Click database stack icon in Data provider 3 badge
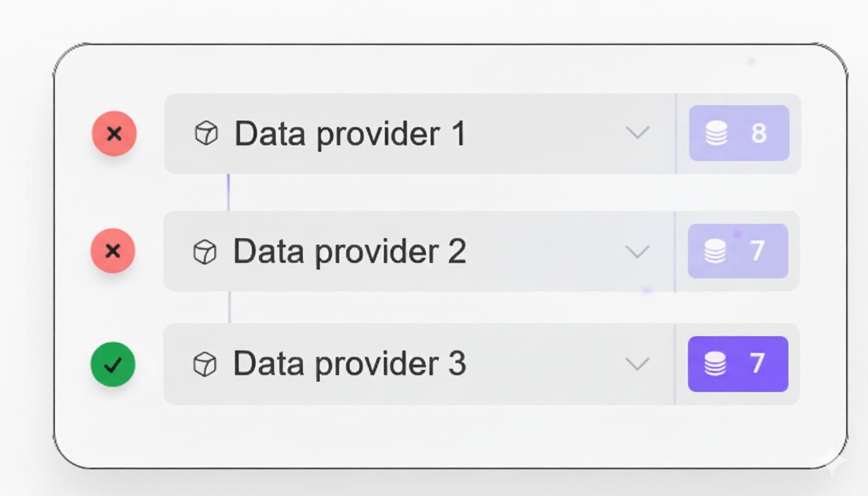The image size is (868, 496). pos(715,364)
